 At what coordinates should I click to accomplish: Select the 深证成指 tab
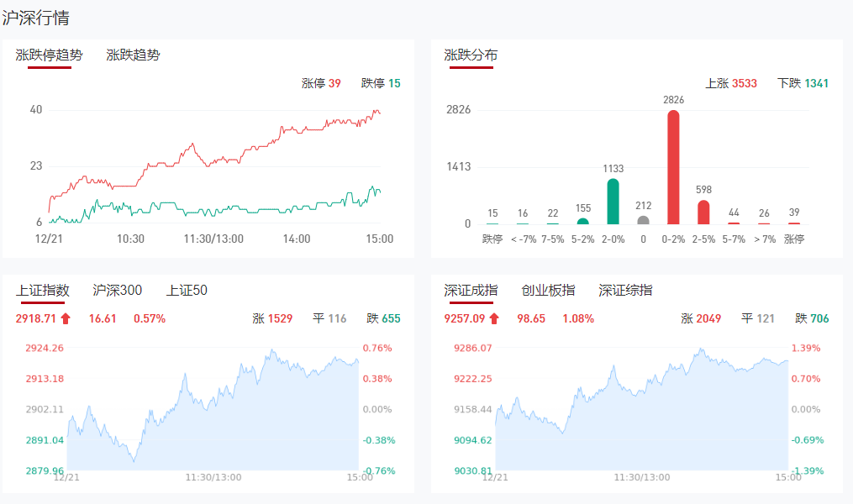[471, 291]
